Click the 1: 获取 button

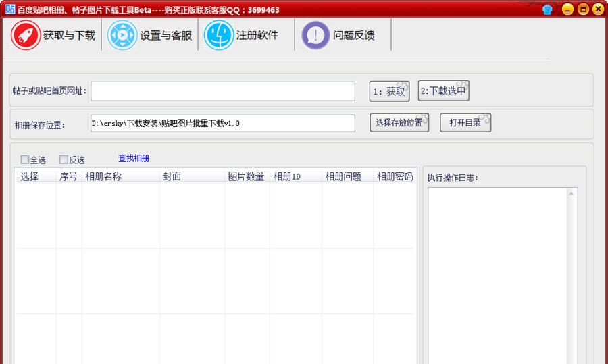tap(389, 91)
